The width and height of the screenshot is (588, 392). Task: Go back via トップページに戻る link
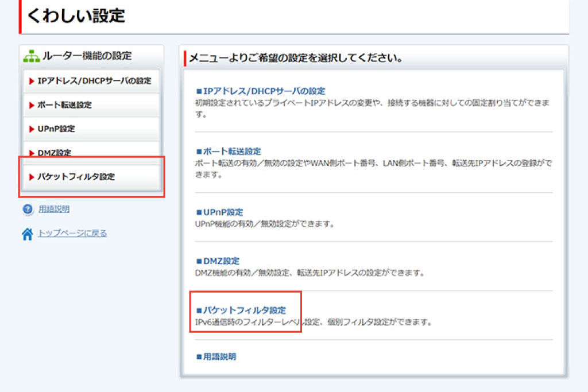click(x=72, y=234)
